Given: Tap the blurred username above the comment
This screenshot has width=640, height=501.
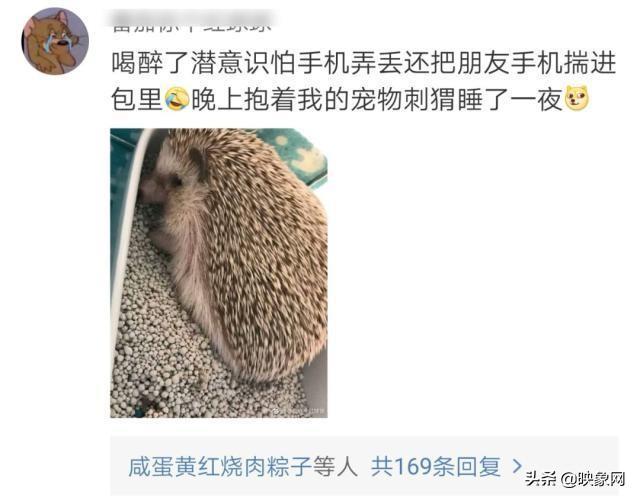Looking at the screenshot, I should click(191, 22).
